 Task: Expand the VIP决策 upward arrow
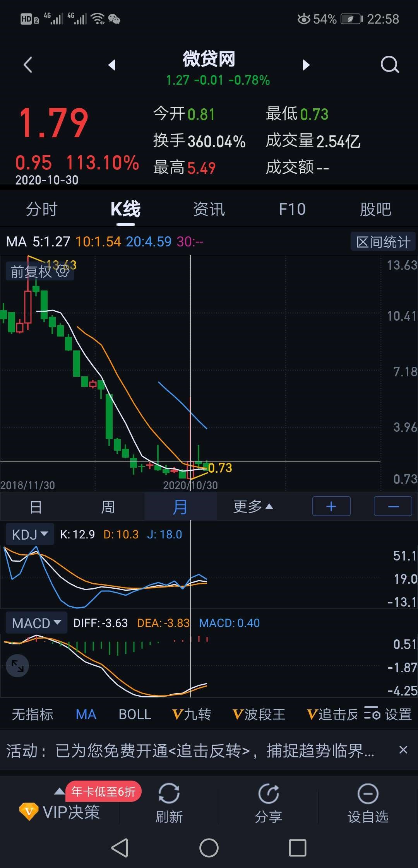click(x=59, y=791)
